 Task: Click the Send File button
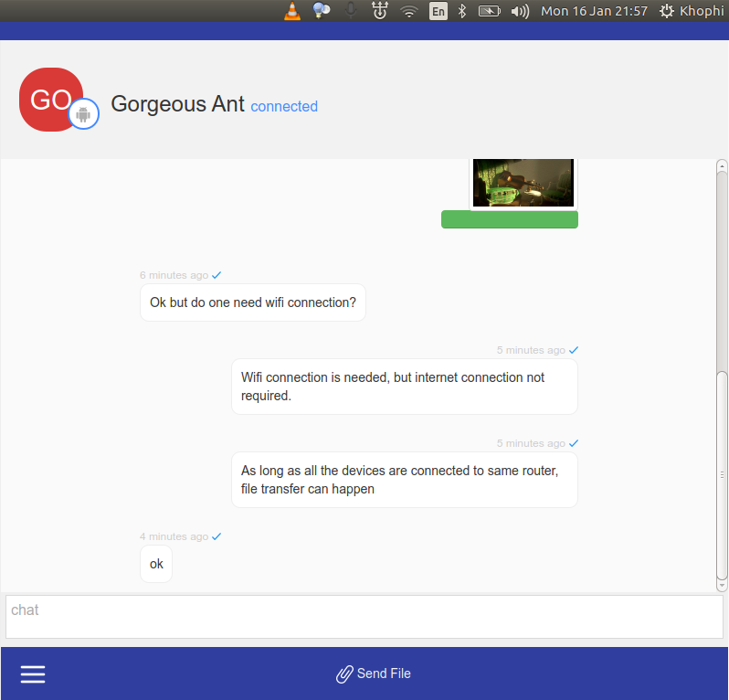(374, 673)
